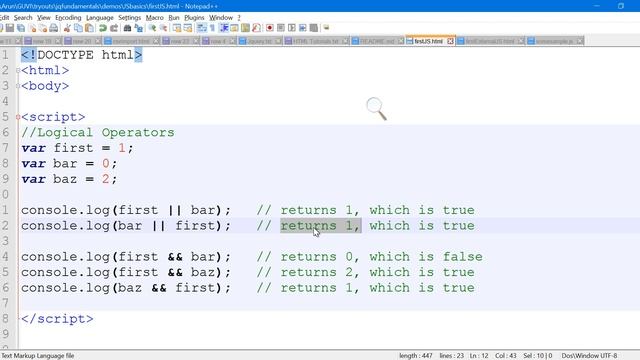Click the 'length : 447' status entry

click(416, 356)
